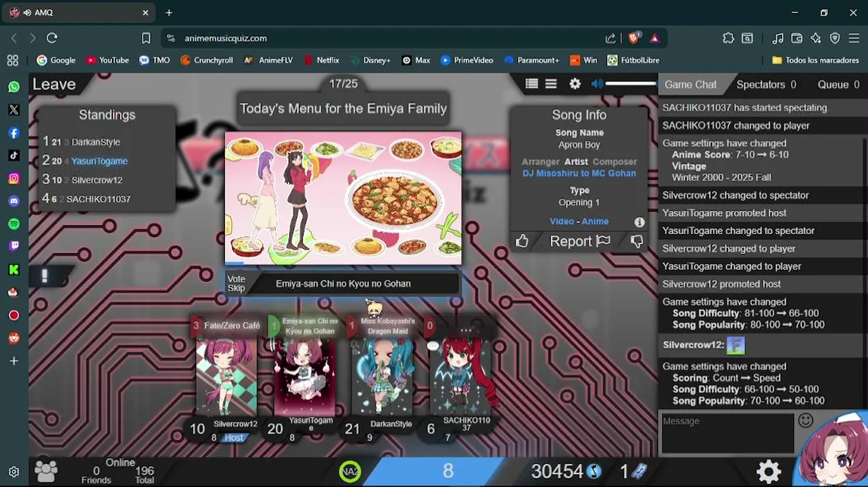This screenshot has height=487, width=868.
Task: Reload the animemusicquiz page
Action: click(52, 38)
